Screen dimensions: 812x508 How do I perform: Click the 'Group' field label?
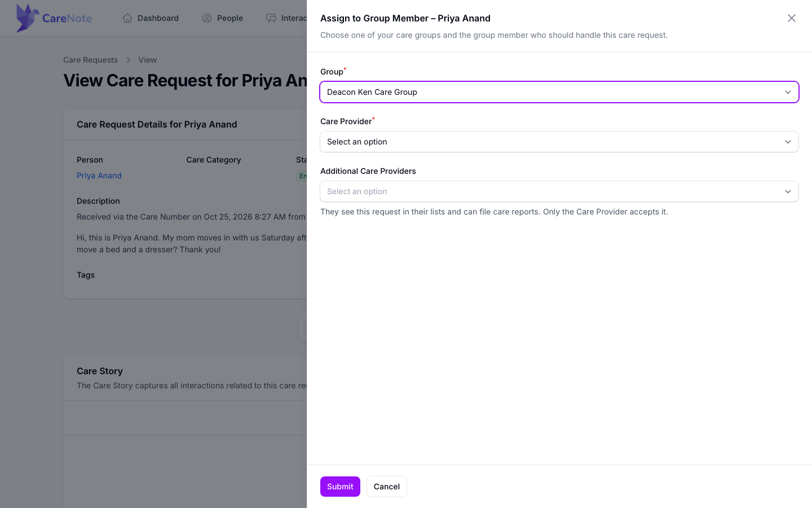pos(332,72)
